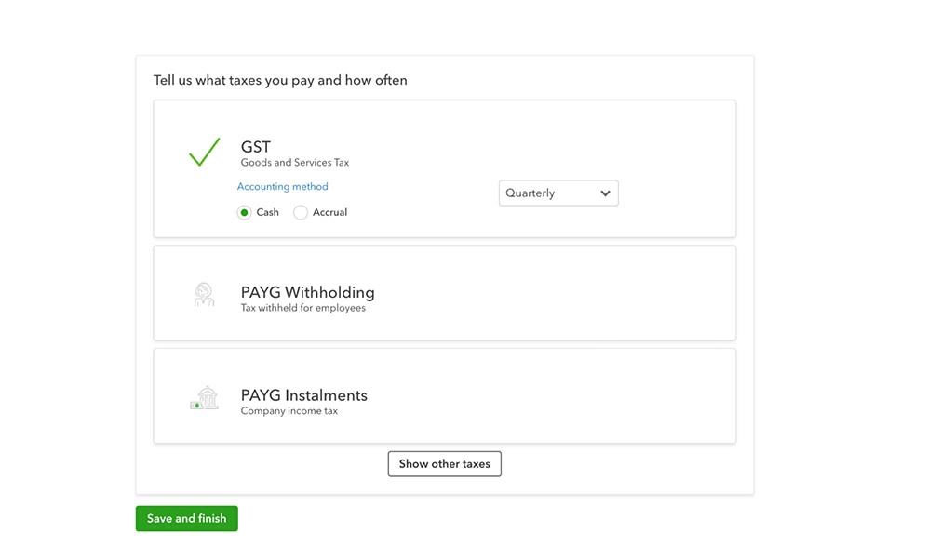Click the Accrual option label
Viewport: 927px width, 560px height.
click(329, 212)
